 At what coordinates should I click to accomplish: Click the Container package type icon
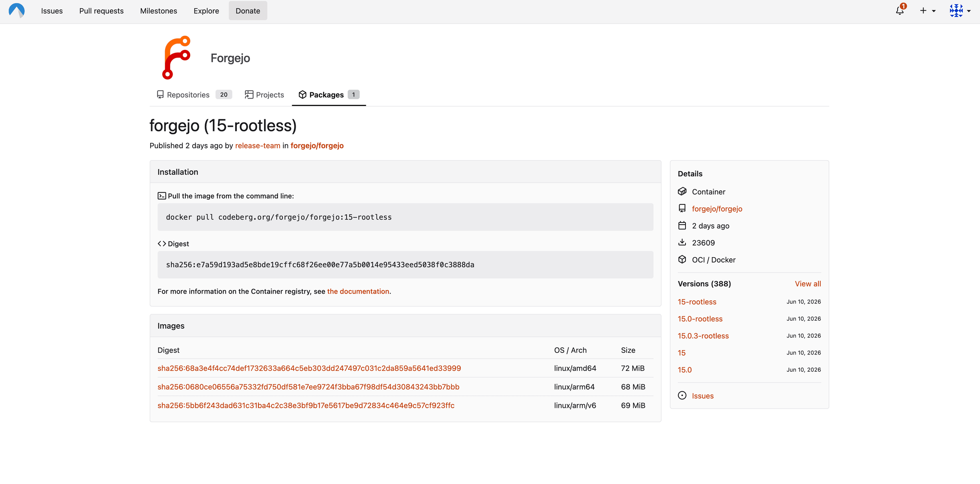[x=682, y=191]
